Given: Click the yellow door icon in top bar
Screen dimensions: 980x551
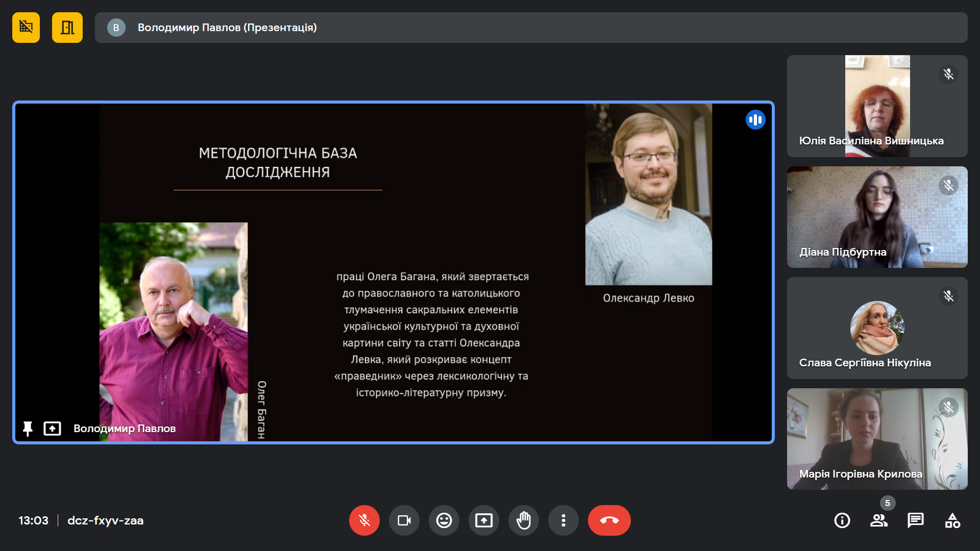Looking at the screenshot, I should click(67, 28).
